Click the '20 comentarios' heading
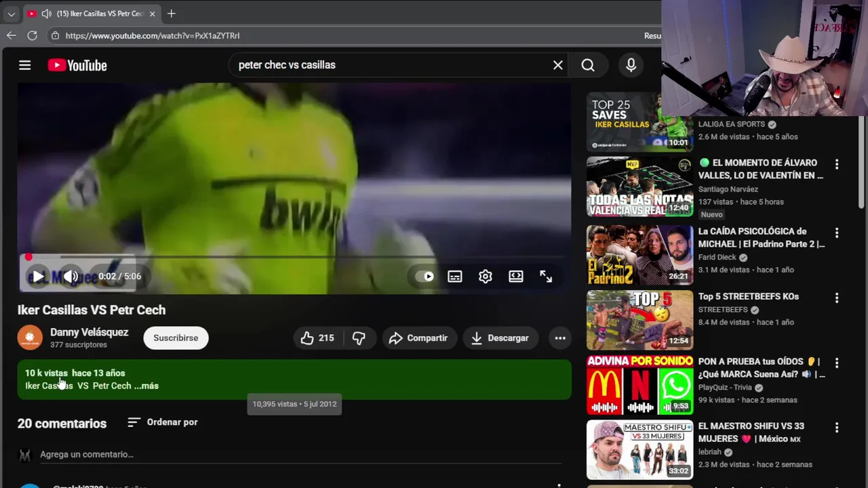 (x=62, y=423)
